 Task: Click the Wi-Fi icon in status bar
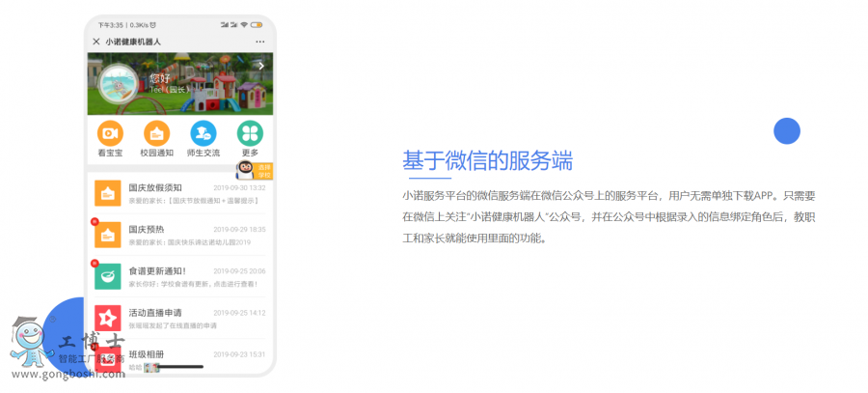coord(244,25)
